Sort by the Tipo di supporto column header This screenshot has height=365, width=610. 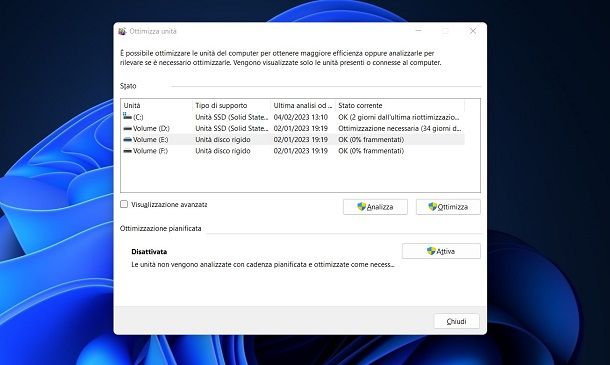tap(231, 105)
